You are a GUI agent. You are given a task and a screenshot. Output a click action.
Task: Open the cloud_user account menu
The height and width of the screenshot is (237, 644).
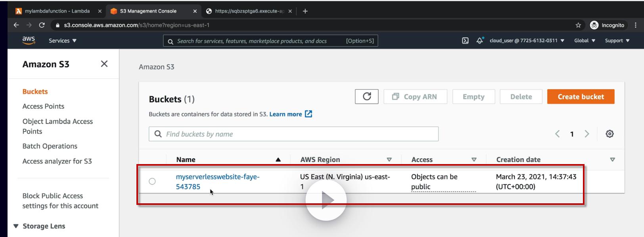[527, 41]
